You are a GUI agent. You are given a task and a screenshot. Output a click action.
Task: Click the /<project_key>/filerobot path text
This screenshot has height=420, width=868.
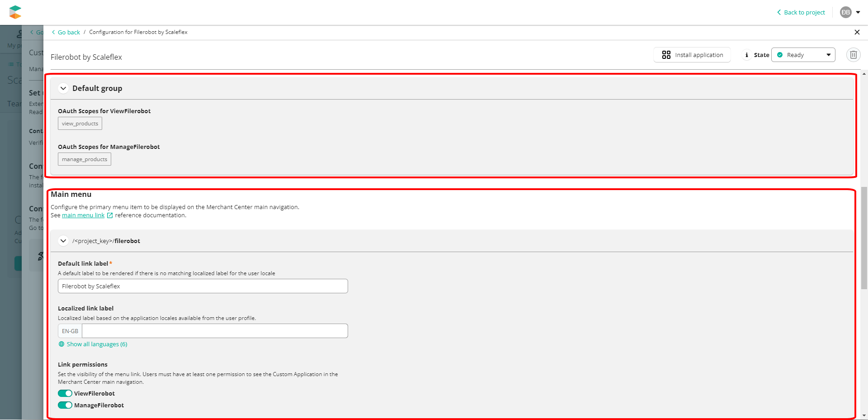click(106, 241)
